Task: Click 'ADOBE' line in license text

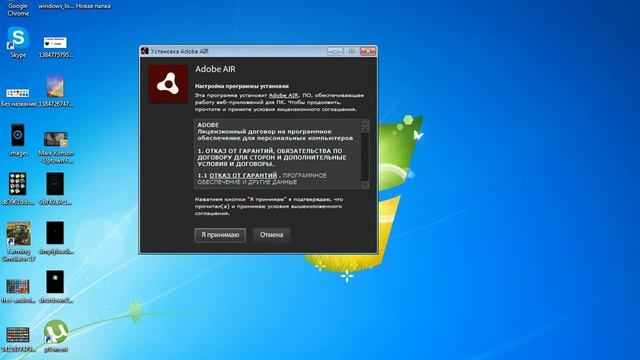Action: 208,125
